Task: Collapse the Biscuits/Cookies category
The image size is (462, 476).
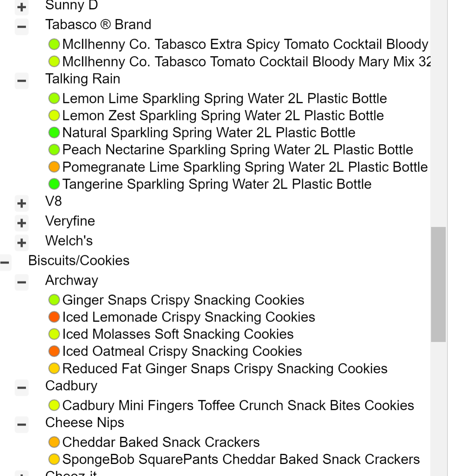Action: click(x=5, y=263)
